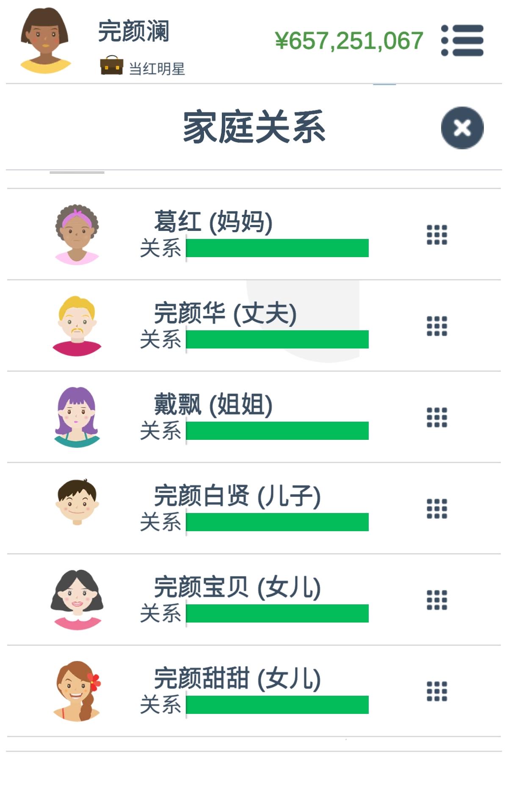Tap daughter 完颜甜甜's avatar
The height and width of the screenshot is (812, 508).
coord(77,691)
